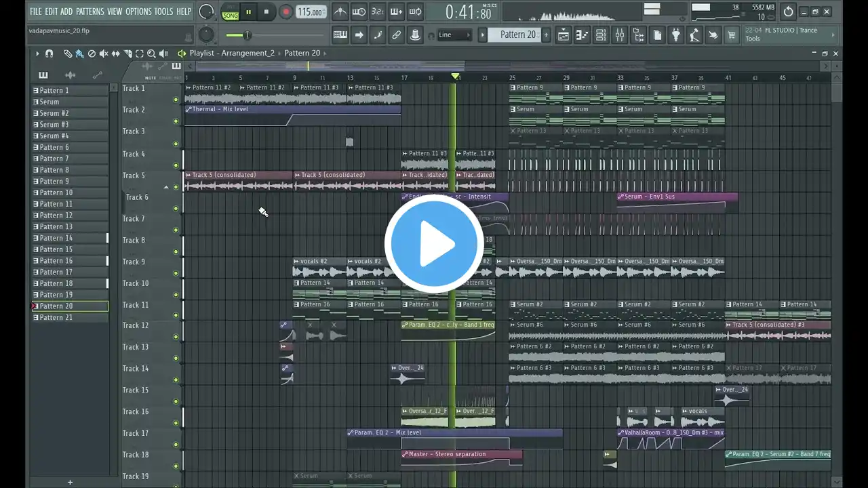Pause playback with the transport button

(x=249, y=12)
